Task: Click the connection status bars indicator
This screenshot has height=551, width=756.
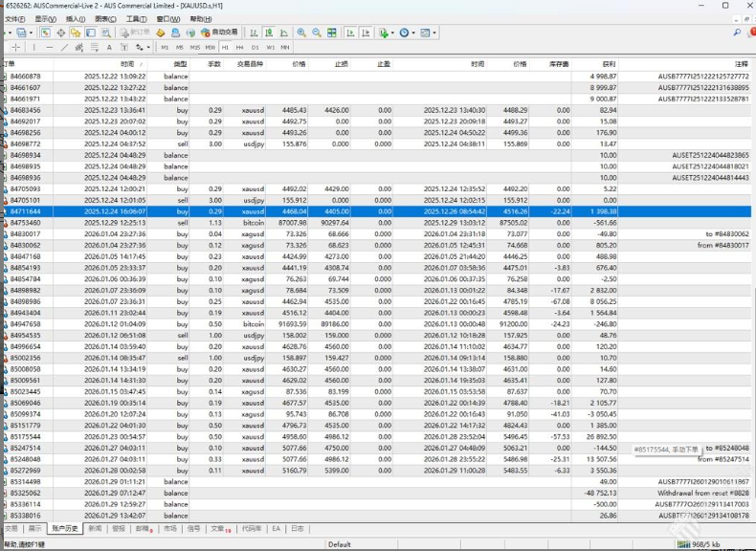Action: [682, 544]
